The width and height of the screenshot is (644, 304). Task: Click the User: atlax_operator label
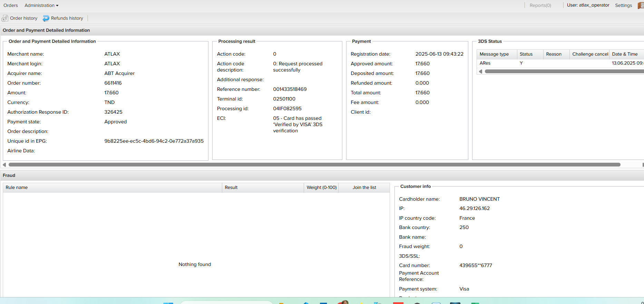click(x=588, y=5)
